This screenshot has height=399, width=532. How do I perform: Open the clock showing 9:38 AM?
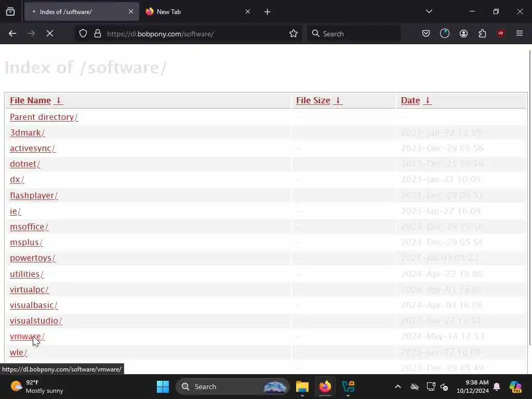pyautogui.click(x=473, y=387)
